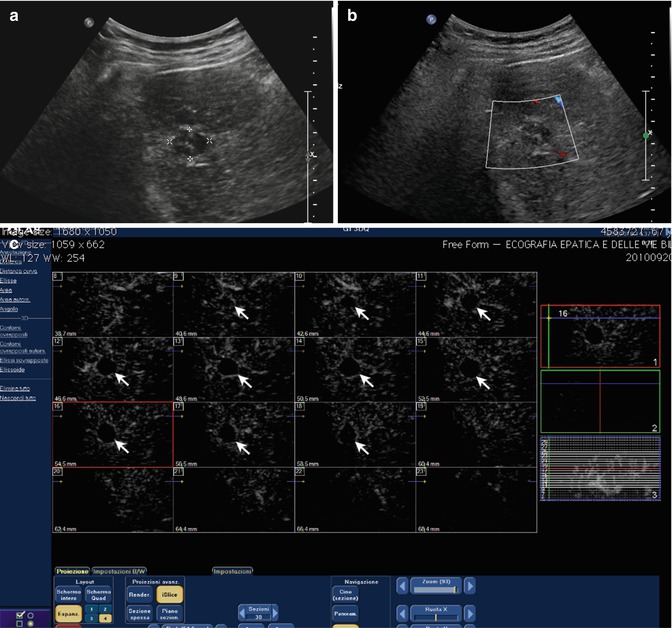Click Elimina tutto in the sidebar
This screenshot has height=628, width=672.
[16, 387]
